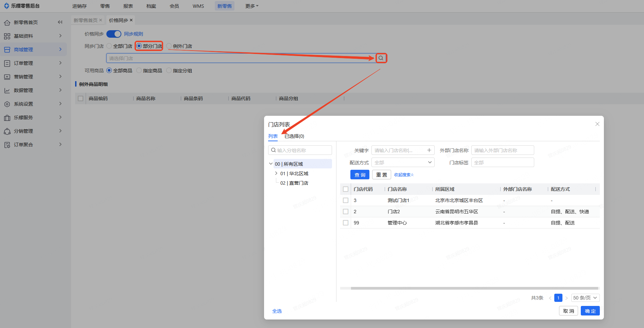Open the 报表 top menu
Image resolution: width=644 pixels, height=328 pixels.
128,6
